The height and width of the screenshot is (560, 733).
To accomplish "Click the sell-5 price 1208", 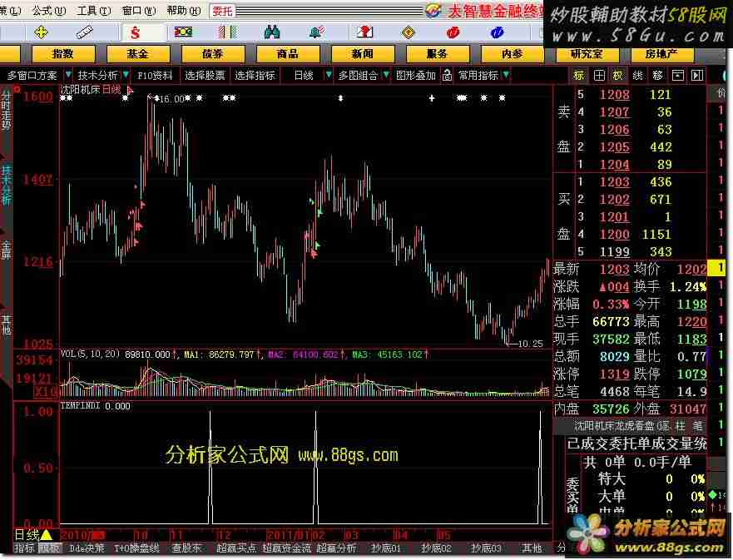I will 614,94.
